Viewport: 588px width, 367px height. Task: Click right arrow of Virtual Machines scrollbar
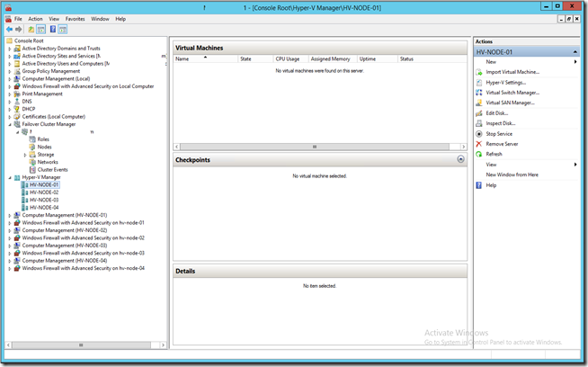click(x=464, y=147)
